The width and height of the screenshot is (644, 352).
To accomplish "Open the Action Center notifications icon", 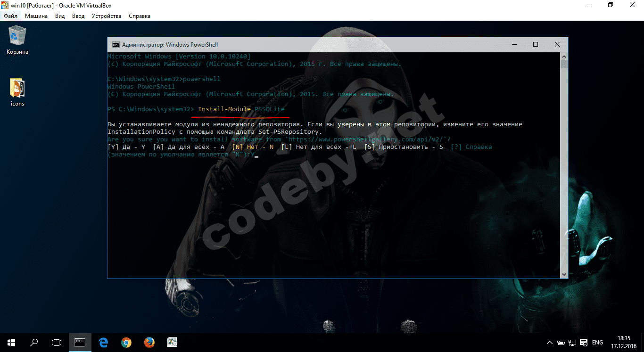I will [584, 343].
